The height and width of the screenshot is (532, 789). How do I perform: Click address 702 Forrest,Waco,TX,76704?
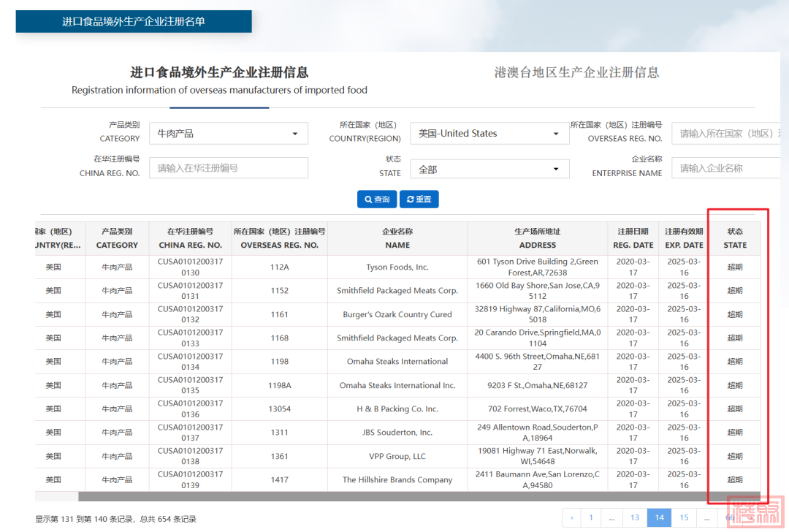(x=538, y=409)
